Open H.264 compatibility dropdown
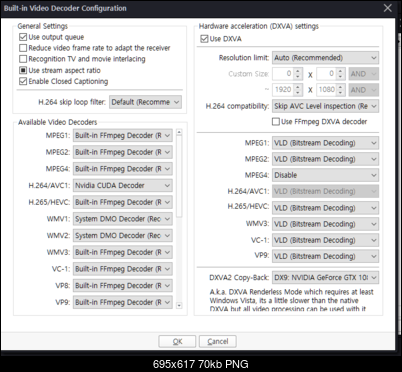 325,106
